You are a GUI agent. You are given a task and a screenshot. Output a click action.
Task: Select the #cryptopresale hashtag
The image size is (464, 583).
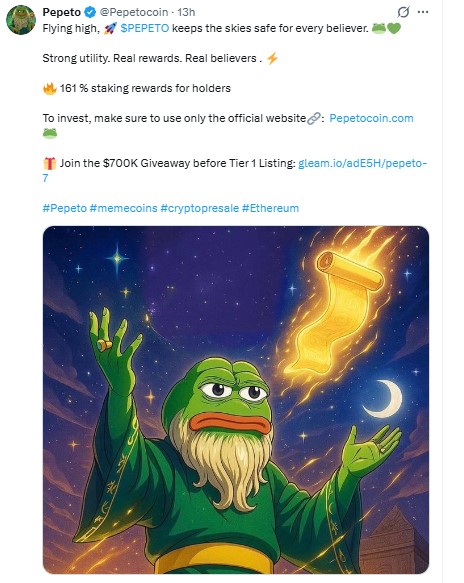[x=200, y=208]
